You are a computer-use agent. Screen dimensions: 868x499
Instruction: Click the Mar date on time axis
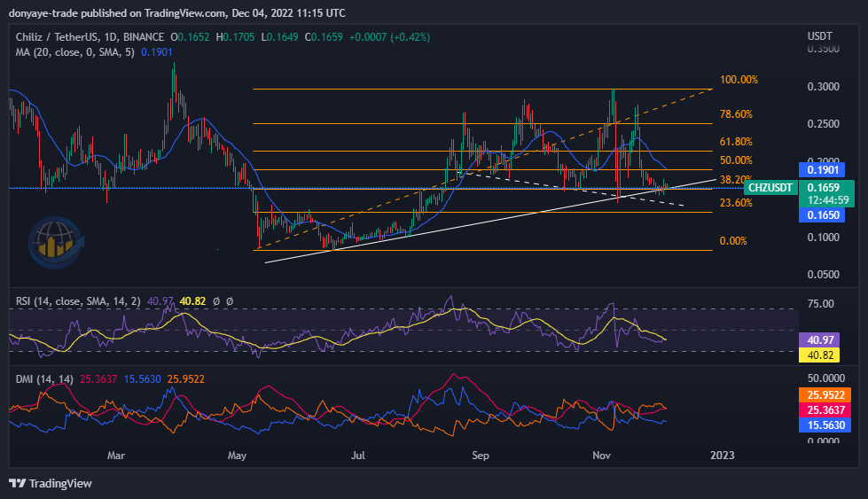pos(115,456)
